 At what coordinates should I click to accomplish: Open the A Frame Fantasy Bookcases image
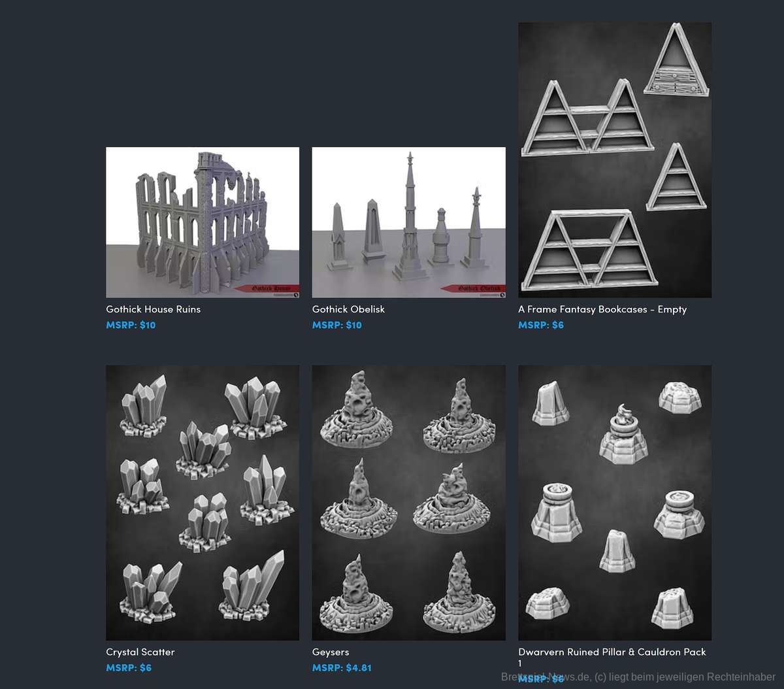(615, 160)
